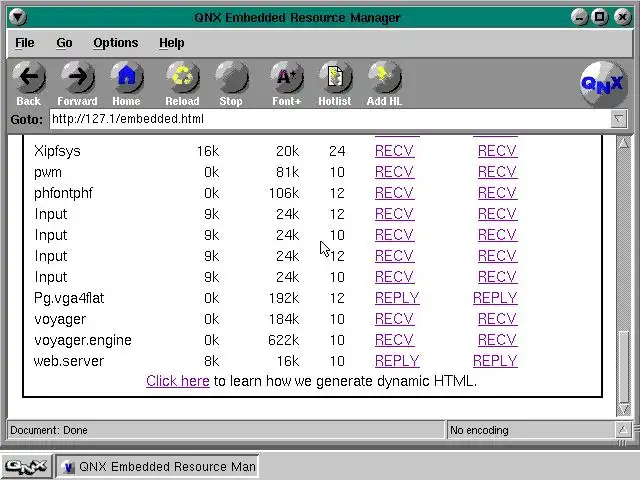Viewport: 640px width, 480px height.
Task: Select the voyager.engine process name
Action: coord(82,340)
